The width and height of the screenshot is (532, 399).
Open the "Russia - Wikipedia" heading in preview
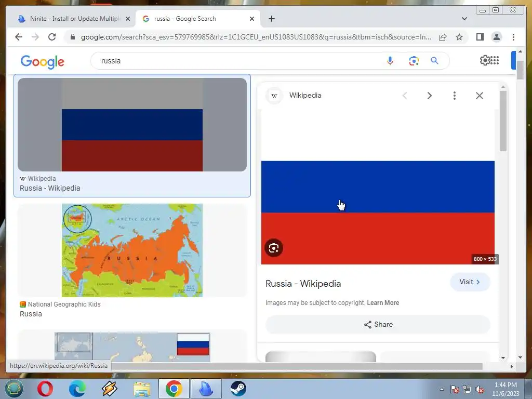point(303,284)
